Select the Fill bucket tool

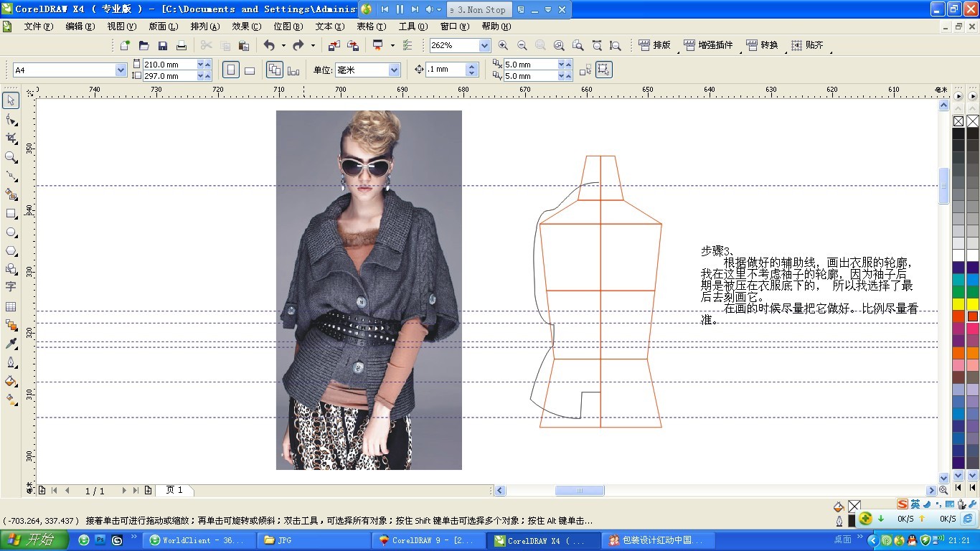11,381
